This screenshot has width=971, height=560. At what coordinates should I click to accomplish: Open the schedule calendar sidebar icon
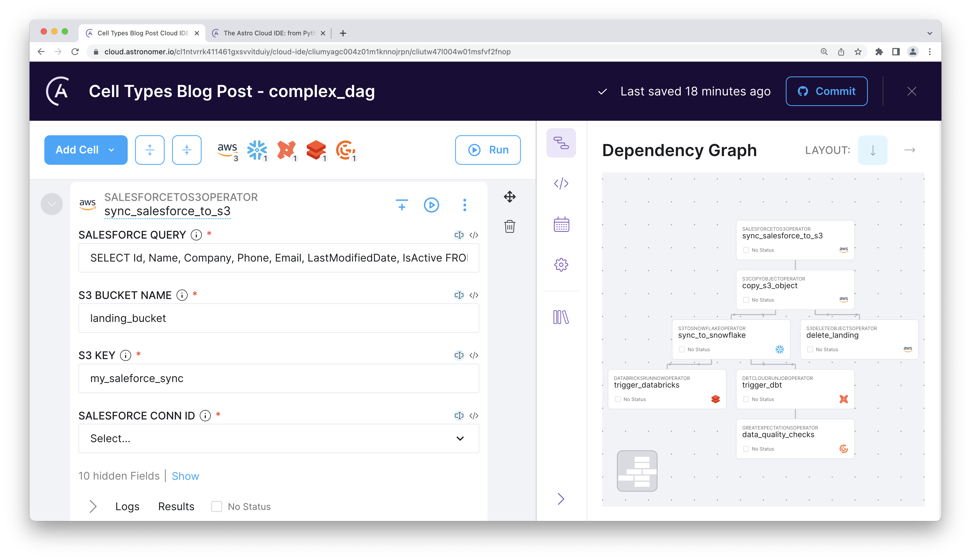561,224
